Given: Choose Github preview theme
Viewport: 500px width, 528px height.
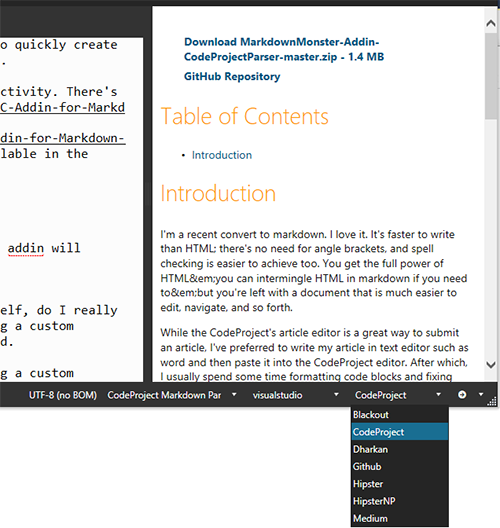Looking at the screenshot, I should (x=400, y=466).
